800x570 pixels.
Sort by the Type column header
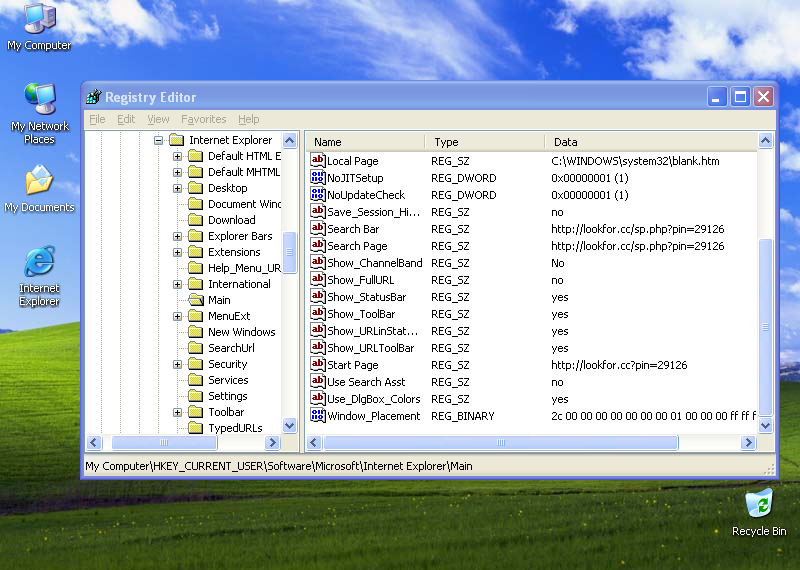click(x=484, y=142)
